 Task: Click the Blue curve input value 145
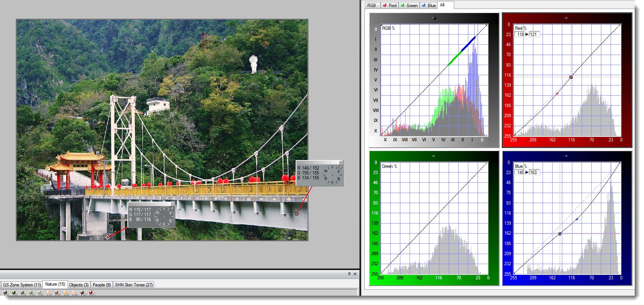pyautogui.click(x=520, y=172)
